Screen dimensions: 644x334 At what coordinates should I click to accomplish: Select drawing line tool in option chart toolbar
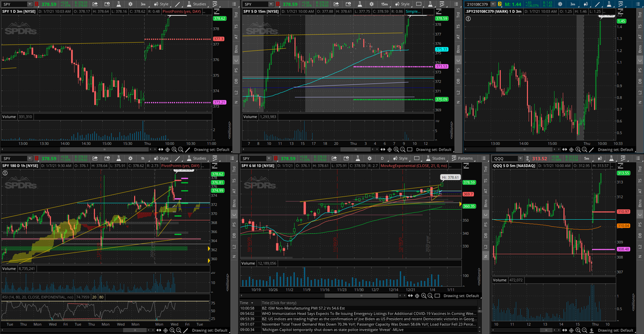click(x=597, y=4)
